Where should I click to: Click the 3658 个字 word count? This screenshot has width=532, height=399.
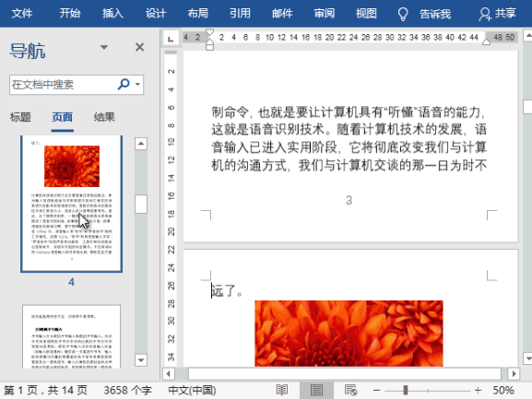point(128,391)
